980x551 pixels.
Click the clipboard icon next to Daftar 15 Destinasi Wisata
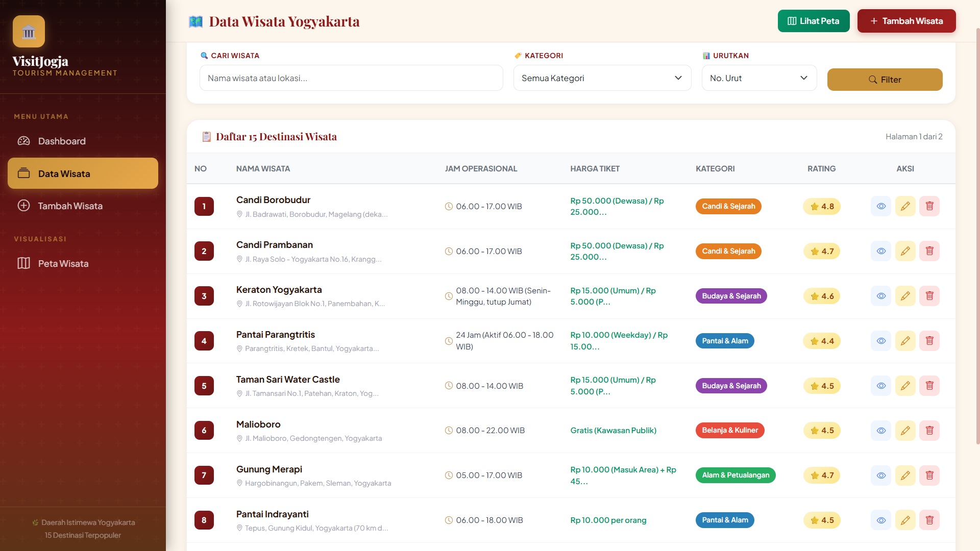[207, 137]
